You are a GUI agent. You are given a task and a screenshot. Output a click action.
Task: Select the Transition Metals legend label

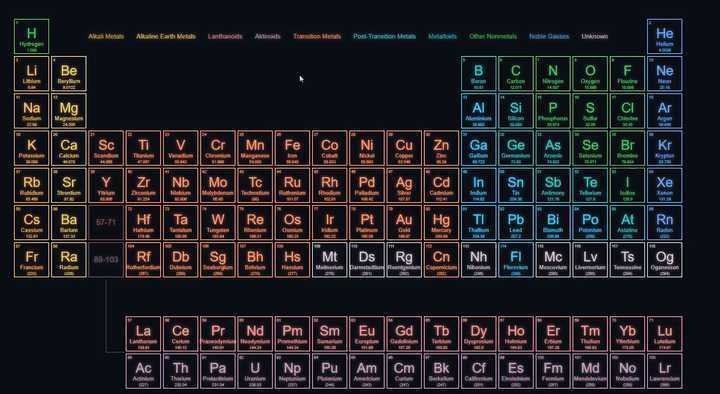click(x=317, y=36)
